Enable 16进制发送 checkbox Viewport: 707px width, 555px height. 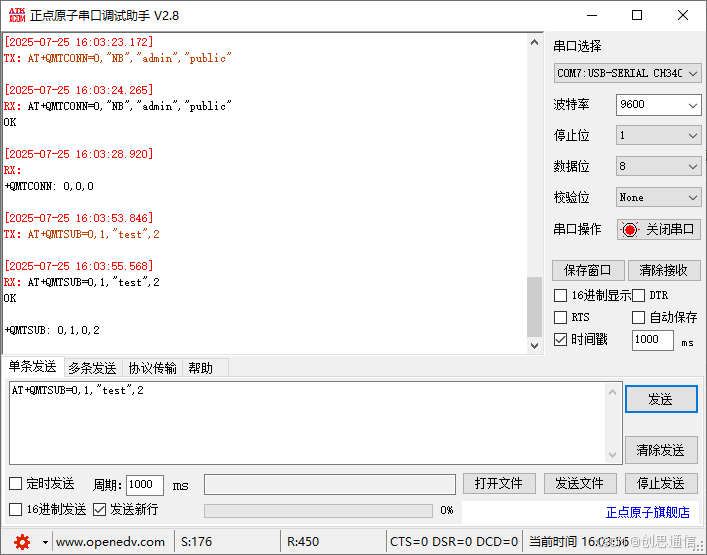(15, 510)
